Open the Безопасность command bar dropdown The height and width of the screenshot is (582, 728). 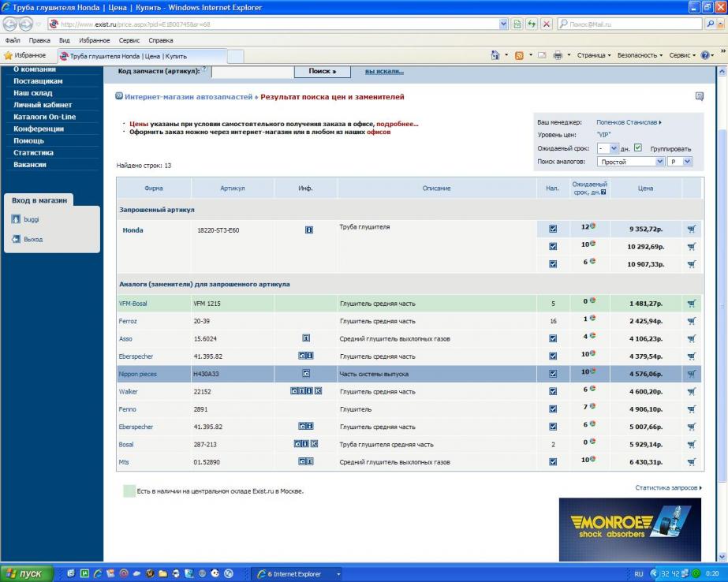(640, 55)
